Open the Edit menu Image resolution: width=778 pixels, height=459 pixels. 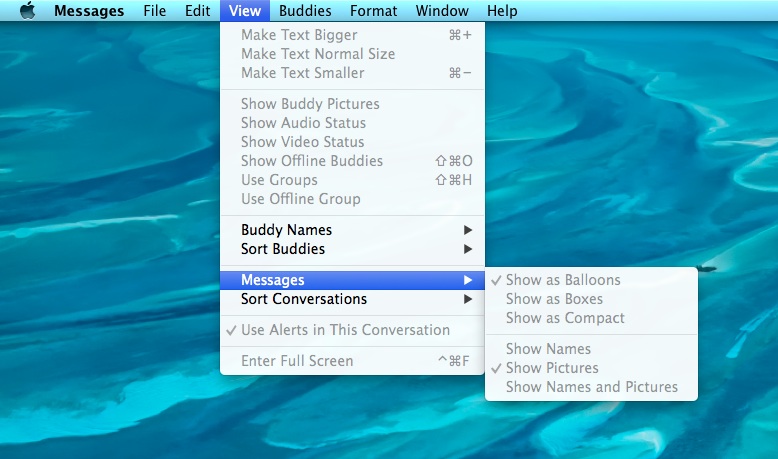click(197, 10)
